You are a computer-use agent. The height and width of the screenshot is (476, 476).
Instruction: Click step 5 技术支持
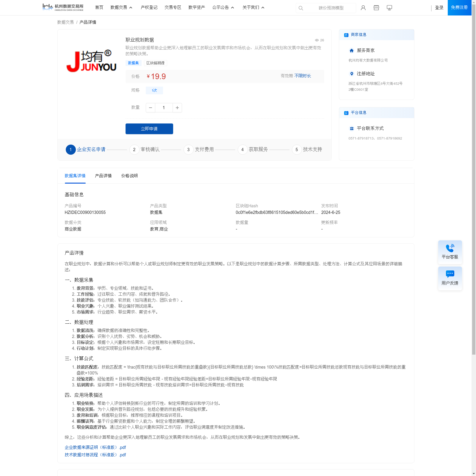(x=307, y=150)
